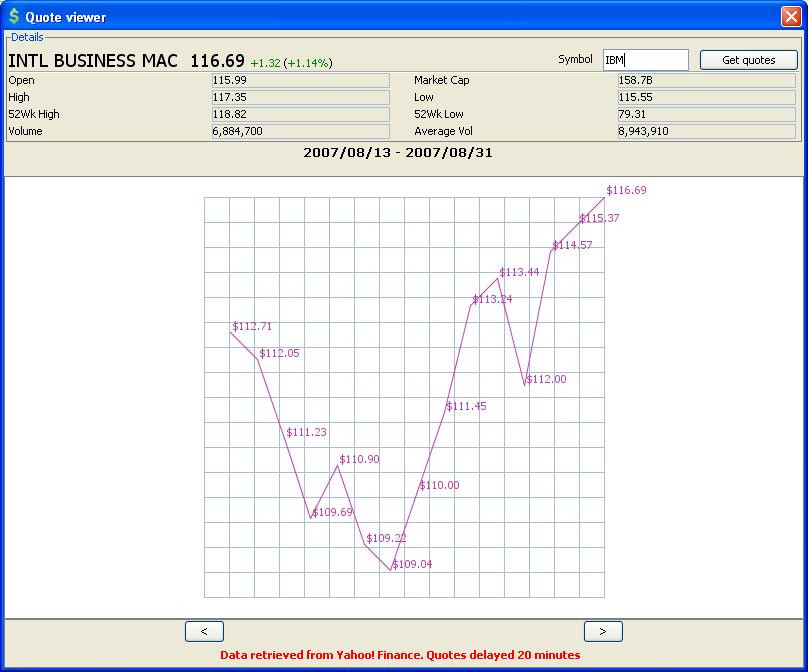This screenshot has height=672, width=808.
Task: Click the Volume label
Action: click(25, 131)
